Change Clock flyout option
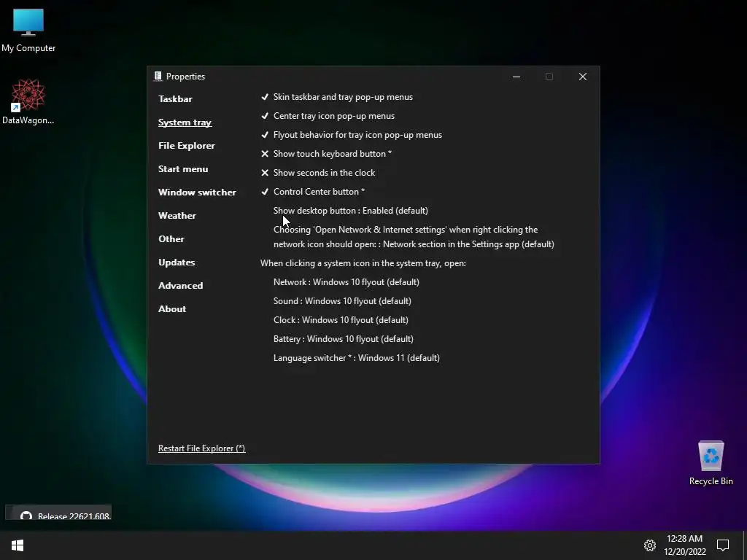The height and width of the screenshot is (560, 747). coord(341,320)
